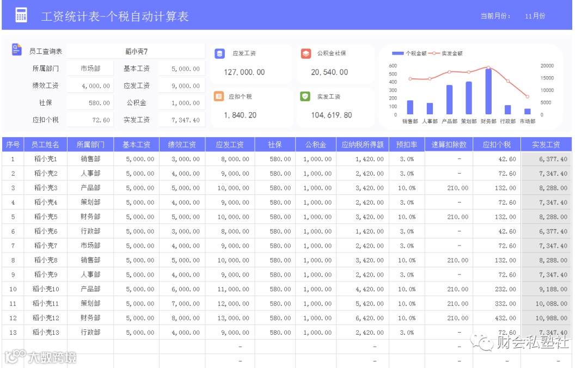Select the 11月份 current month cell
This screenshot has width=588, height=368.
pyautogui.click(x=535, y=16)
